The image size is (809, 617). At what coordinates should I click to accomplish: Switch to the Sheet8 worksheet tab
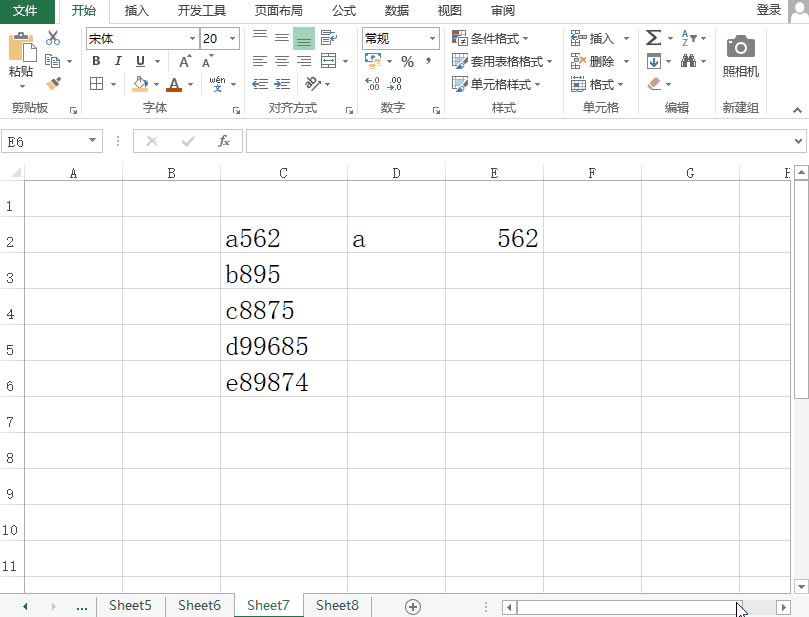[x=336, y=605]
